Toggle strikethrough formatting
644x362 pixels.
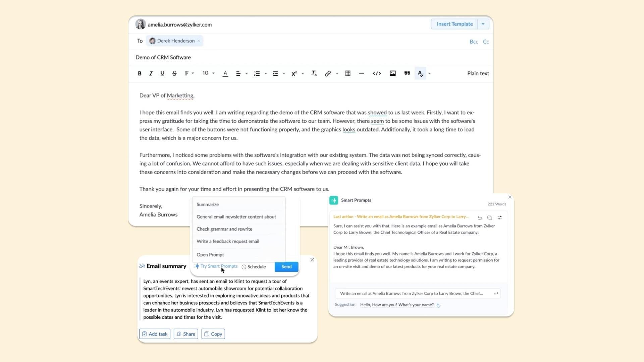click(x=174, y=73)
